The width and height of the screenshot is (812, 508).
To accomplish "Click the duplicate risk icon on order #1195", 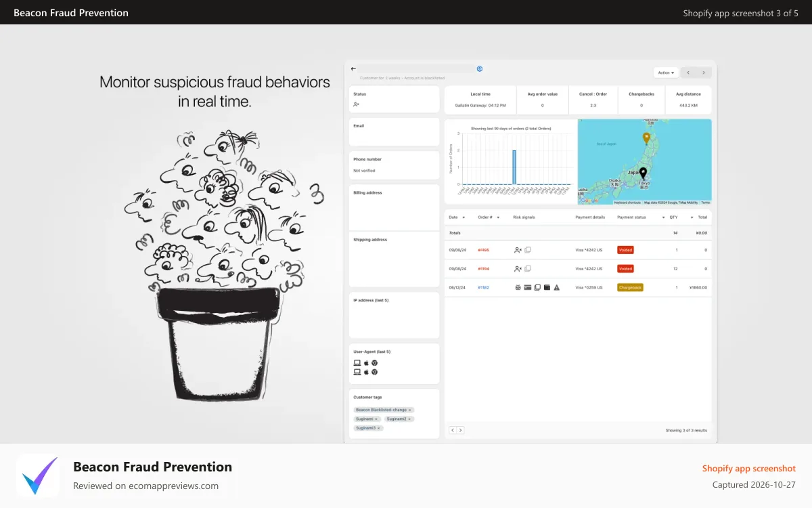I will coord(528,250).
